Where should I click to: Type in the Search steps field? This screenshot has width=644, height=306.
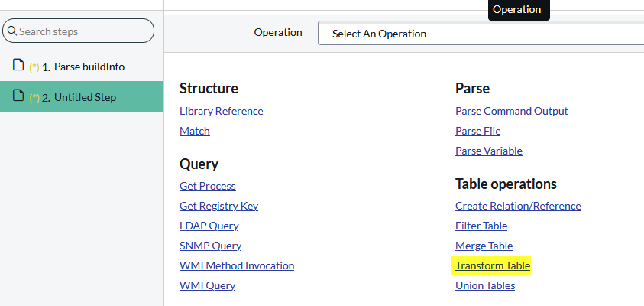coord(84,31)
